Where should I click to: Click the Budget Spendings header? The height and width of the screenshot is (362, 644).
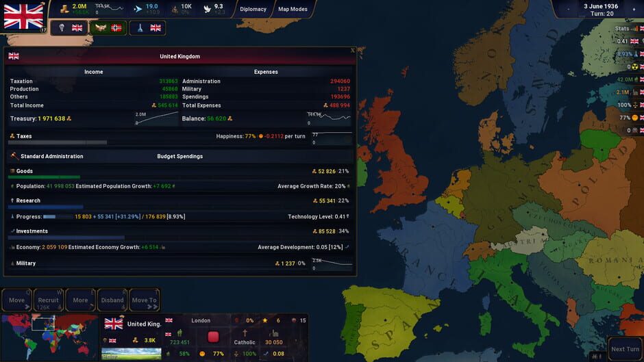[x=180, y=157]
